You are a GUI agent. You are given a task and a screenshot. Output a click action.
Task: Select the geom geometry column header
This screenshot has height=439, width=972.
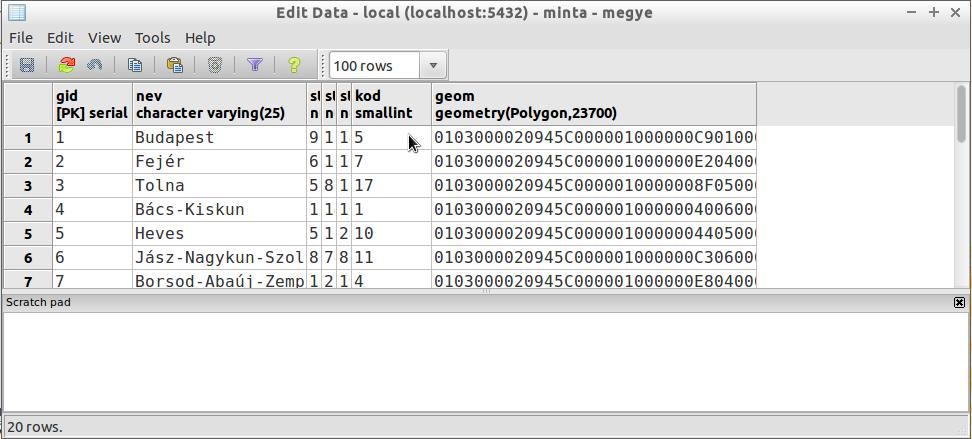tap(593, 104)
